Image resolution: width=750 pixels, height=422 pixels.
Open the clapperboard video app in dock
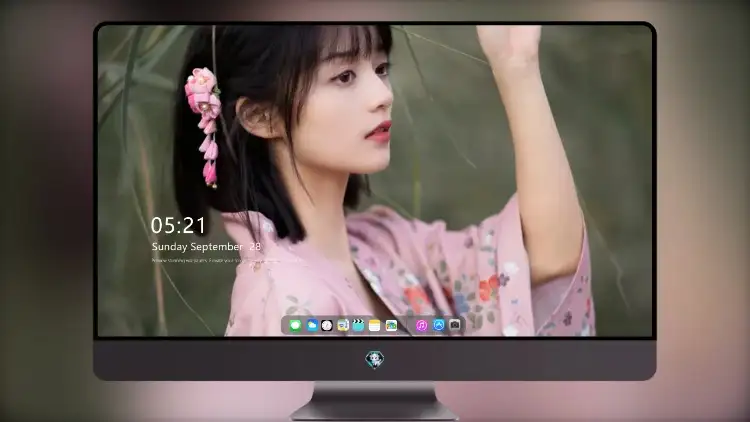[358, 326]
